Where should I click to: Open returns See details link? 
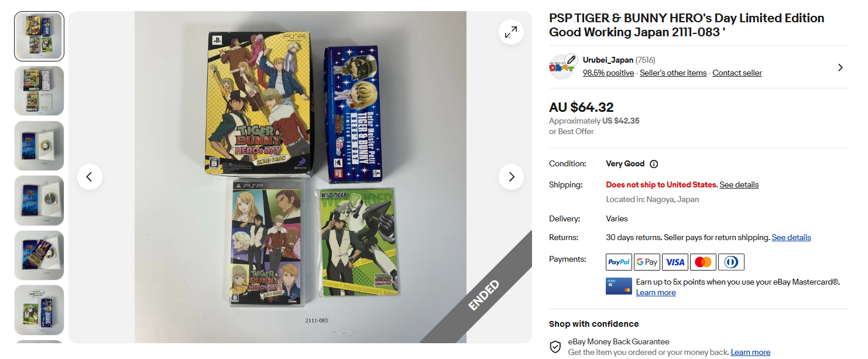(x=791, y=237)
